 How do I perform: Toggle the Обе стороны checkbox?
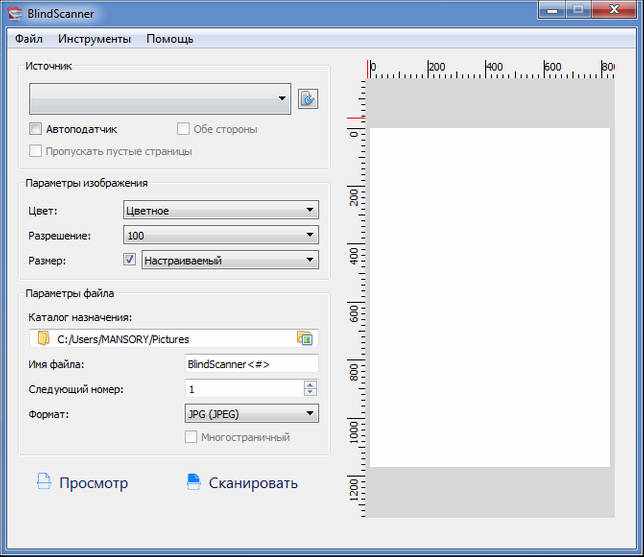coord(183,129)
